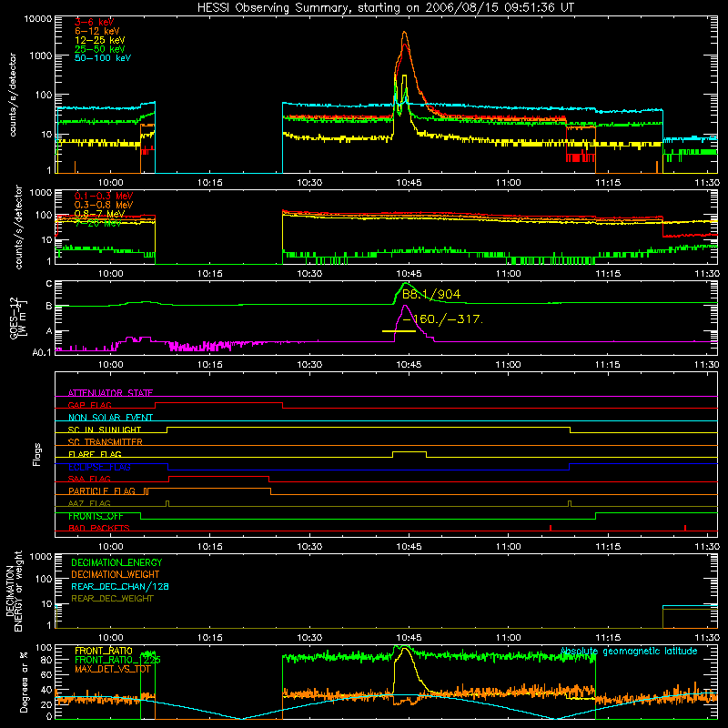This screenshot has height=728, width=728.
Task: Click the 10000 y-axis value in top panel
Action: coord(38,19)
